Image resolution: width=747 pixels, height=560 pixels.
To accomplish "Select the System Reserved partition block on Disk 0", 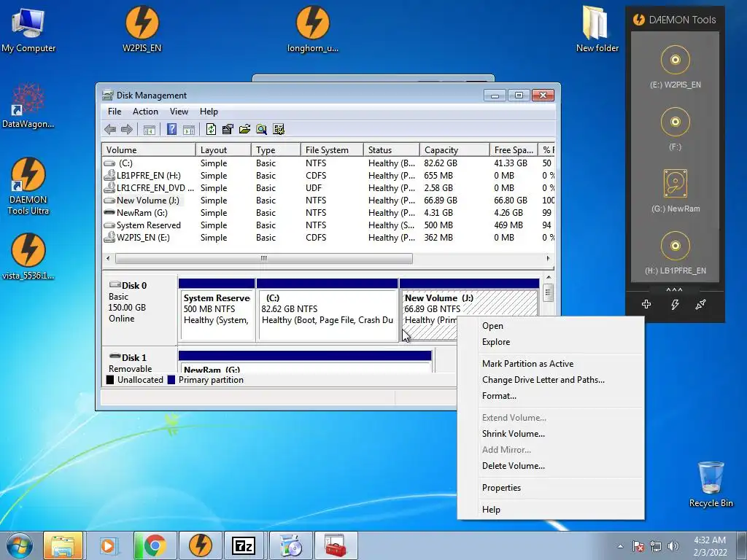I will [x=217, y=311].
